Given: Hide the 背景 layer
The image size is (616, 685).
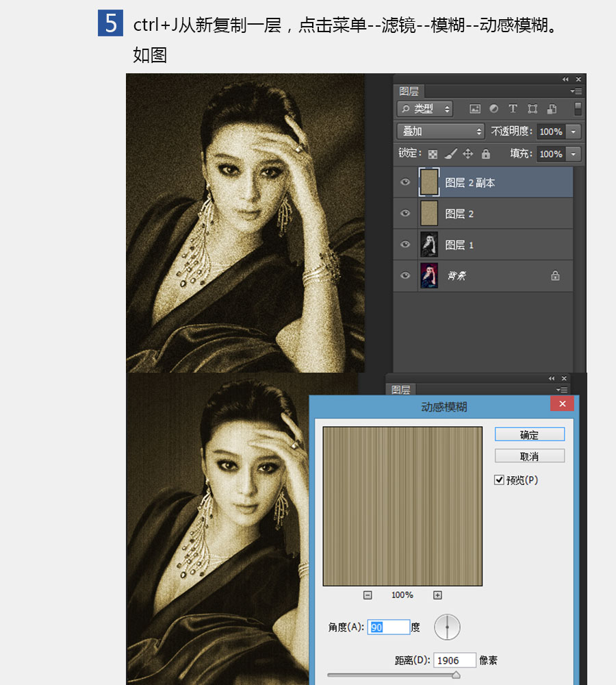Looking at the screenshot, I should point(405,275).
